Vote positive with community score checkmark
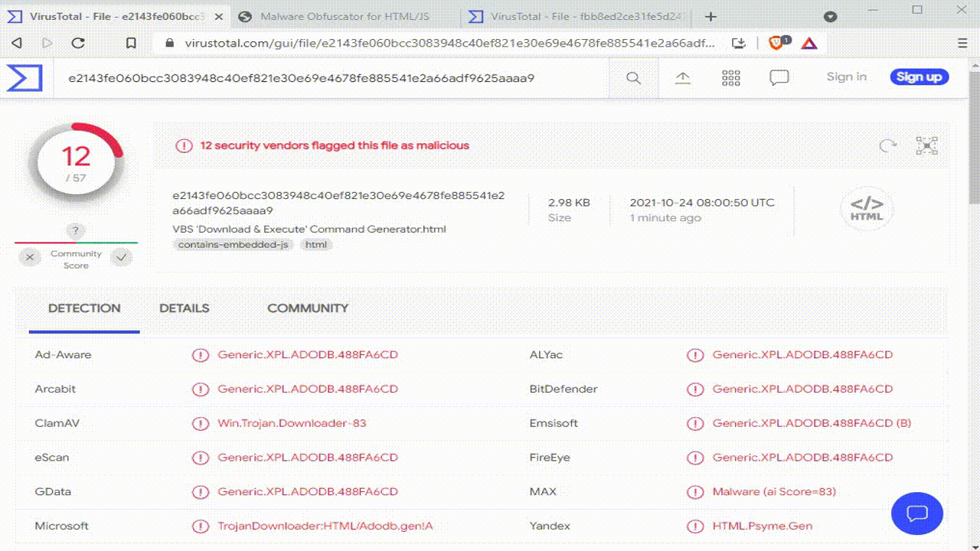This screenshot has width=980, height=551. [x=121, y=258]
